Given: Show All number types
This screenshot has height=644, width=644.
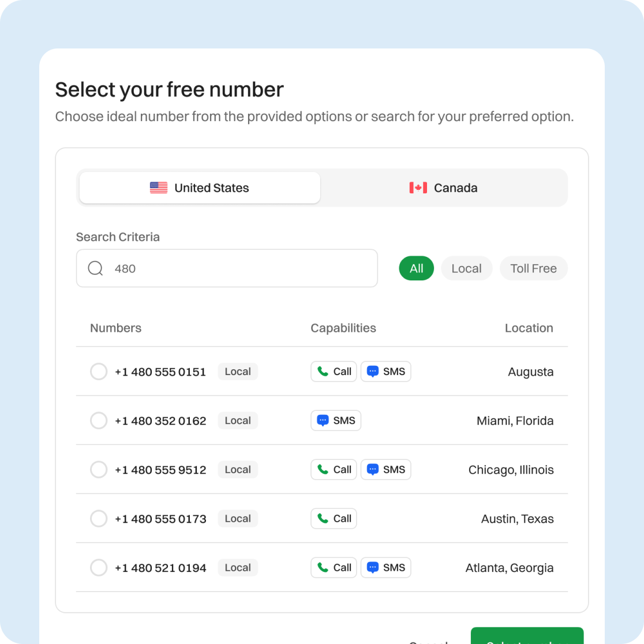Looking at the screenshot, I should pyautogui.click(x=416, y=268).
